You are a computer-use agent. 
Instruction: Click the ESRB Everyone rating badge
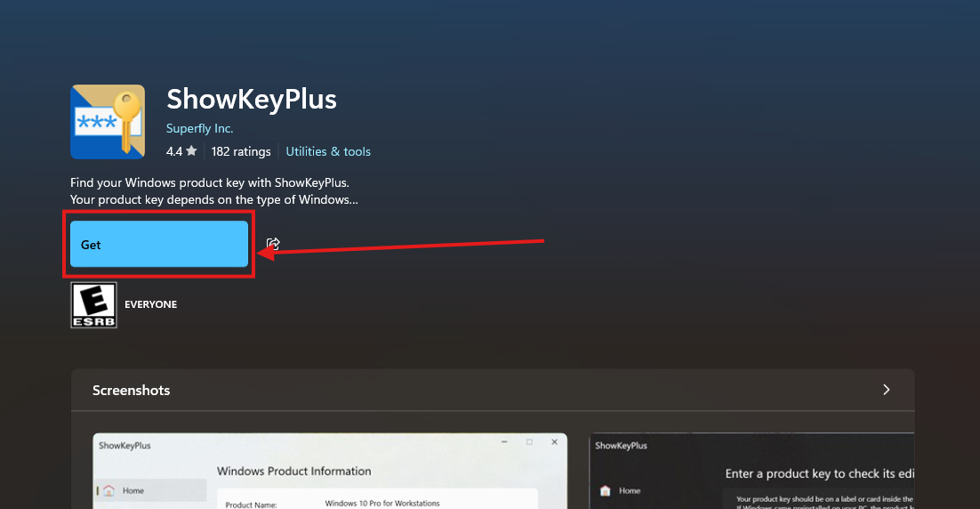tap(93, 304)
